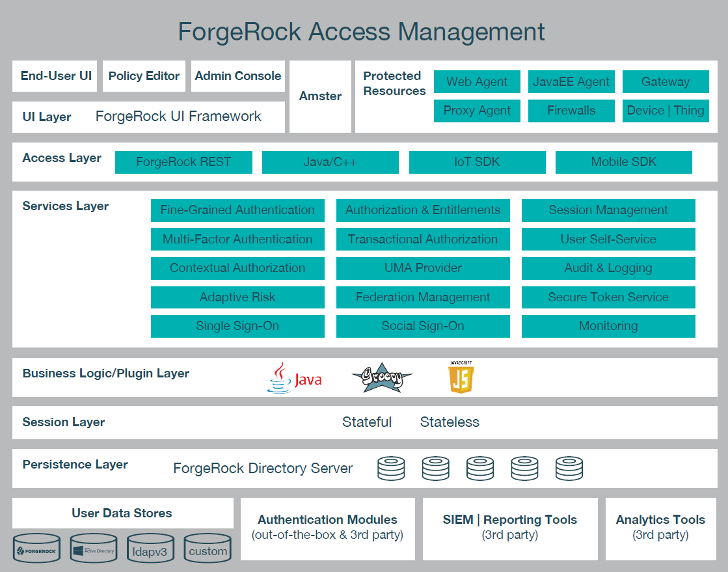Click the last Directory Server database icon
The width and height of the screenshot is (728, 572).
tap(569, 468)
